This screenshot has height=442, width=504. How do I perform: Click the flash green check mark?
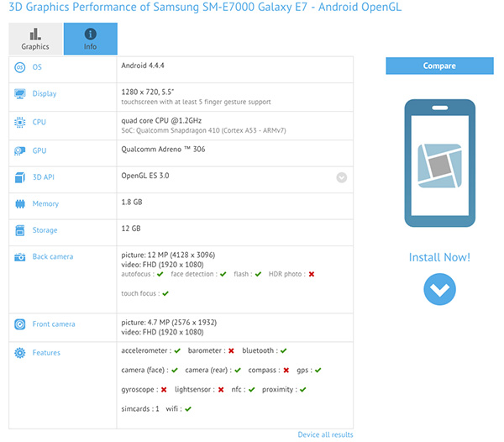click(258, 274)
